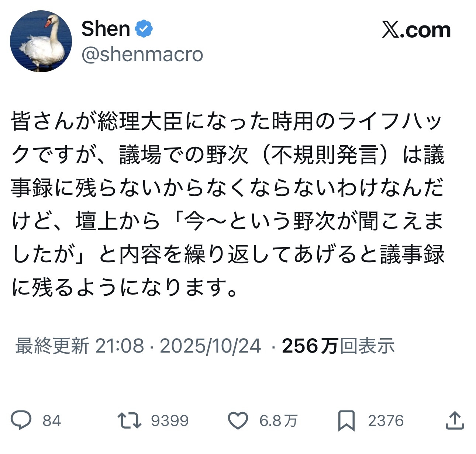Click the tweet's first line of text
This screenshot has width=476, height=454.
[x=227, y=121]
